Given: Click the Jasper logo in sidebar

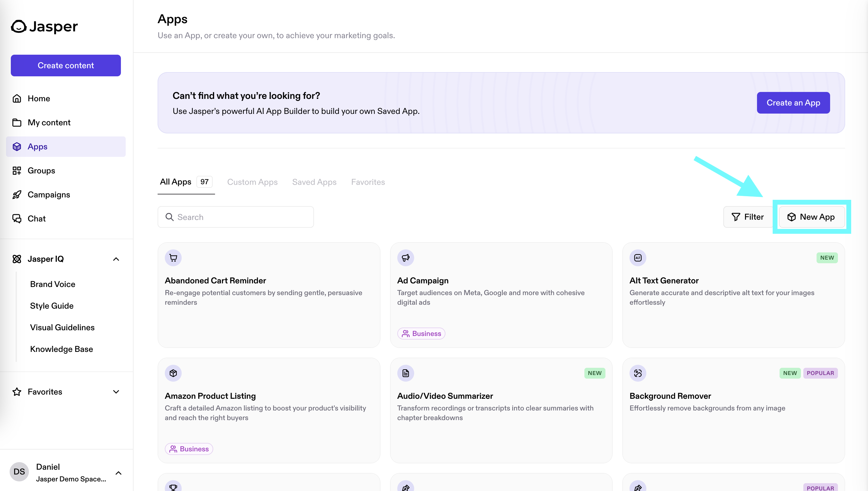Looking at the screenshot, I should click(x=44, y=26).
